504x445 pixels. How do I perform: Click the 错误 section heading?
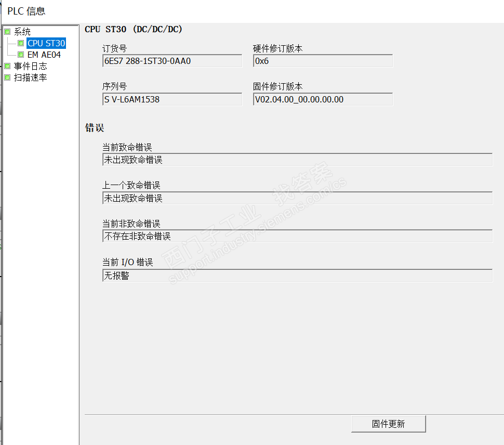(x=95, y=128)
